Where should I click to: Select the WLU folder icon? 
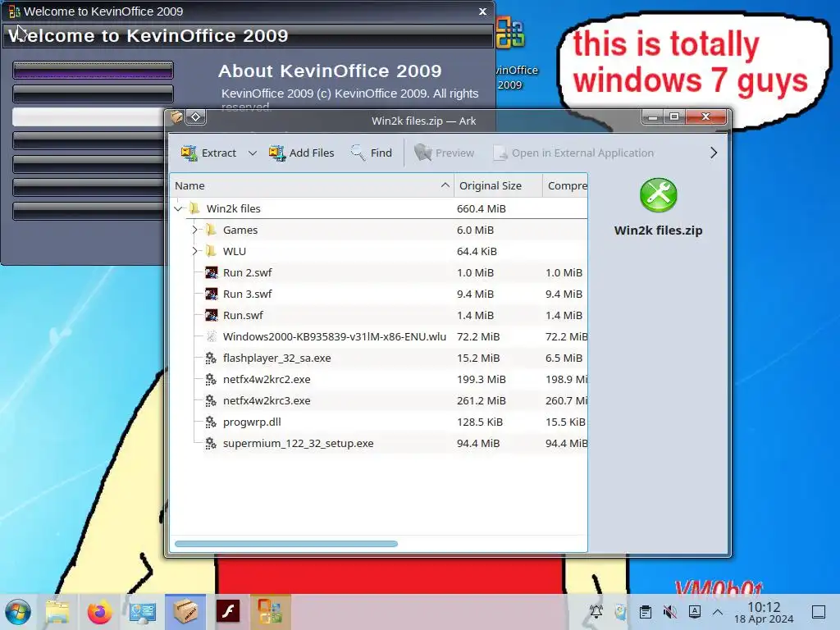click(211, 251)
